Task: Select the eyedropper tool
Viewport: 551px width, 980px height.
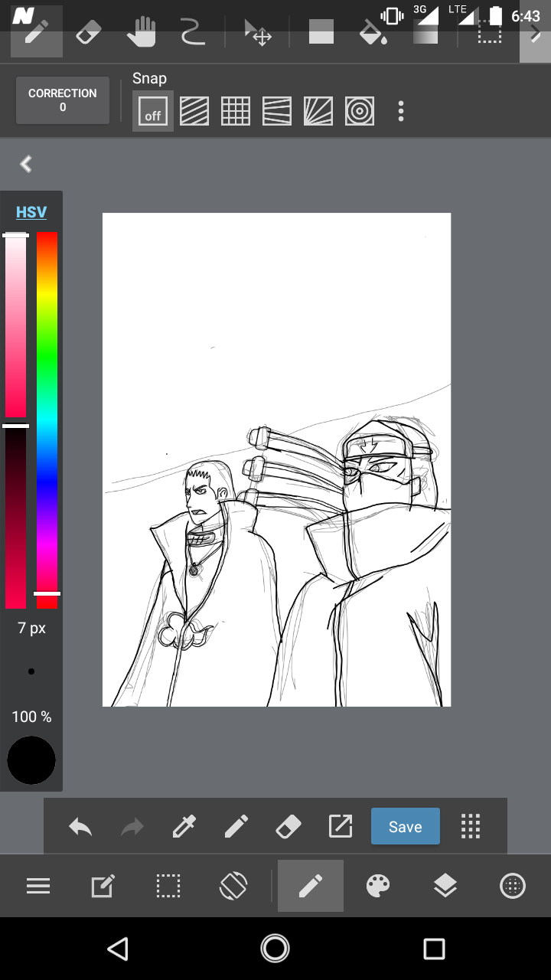Action: coord(184,826)
